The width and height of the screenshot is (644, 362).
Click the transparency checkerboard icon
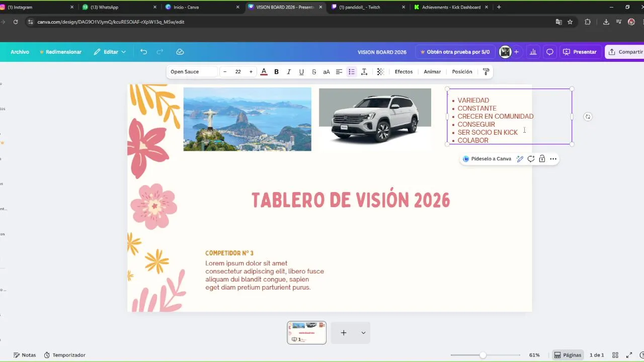point(380,72)
